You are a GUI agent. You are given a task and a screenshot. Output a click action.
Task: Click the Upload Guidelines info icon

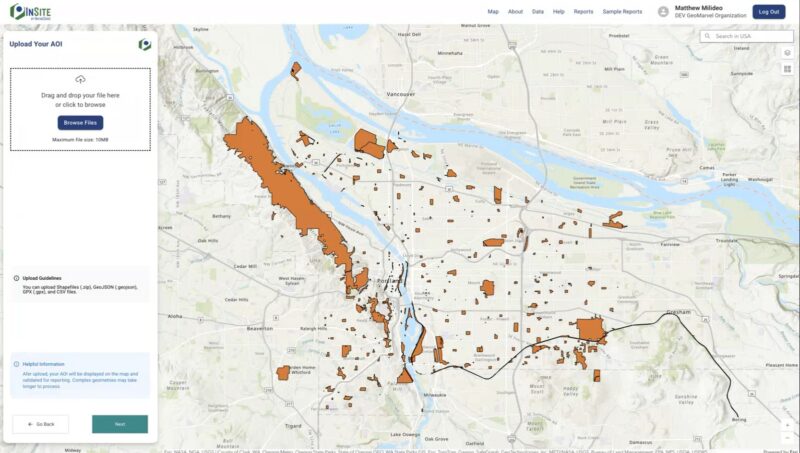coord(17,278)
